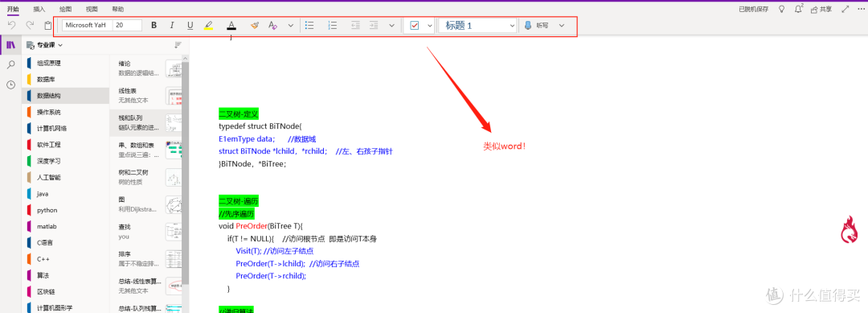The width and height of the screenshot is (868, 313).
Task: Open the 计算机网络 section
Action: 65,129
